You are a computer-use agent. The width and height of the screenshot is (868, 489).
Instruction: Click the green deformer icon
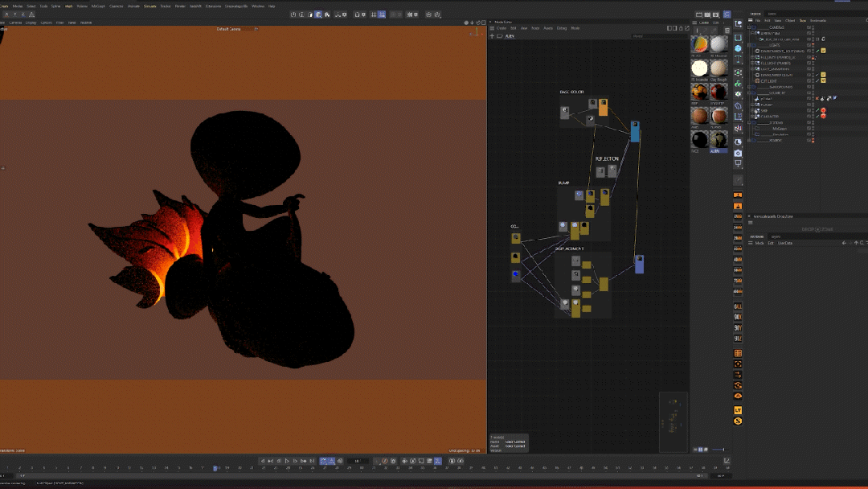(738, 84)
